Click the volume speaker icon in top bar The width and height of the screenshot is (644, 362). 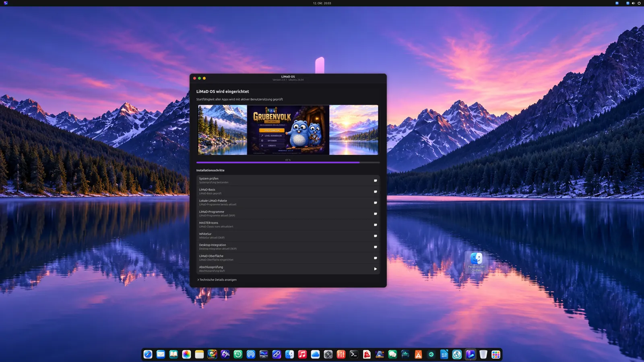click(633, 3)
